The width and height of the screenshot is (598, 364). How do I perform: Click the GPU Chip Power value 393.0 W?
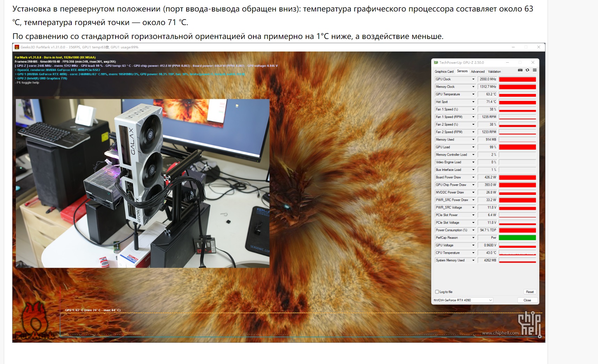click(487, 185)
